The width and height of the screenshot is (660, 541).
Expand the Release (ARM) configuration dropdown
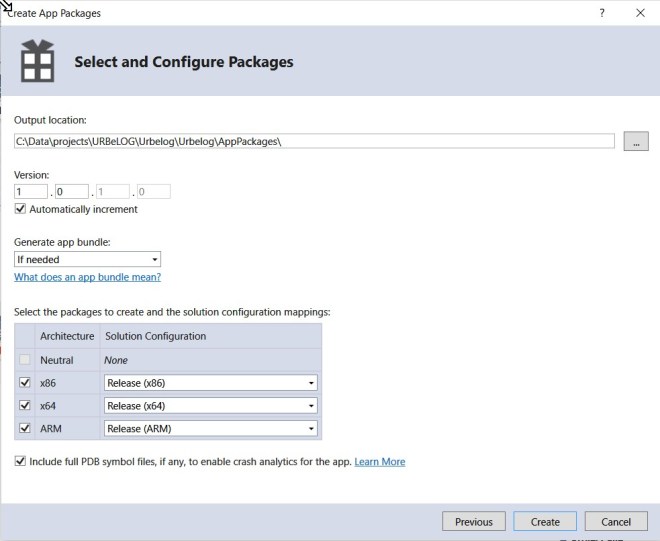click(211, 428)
